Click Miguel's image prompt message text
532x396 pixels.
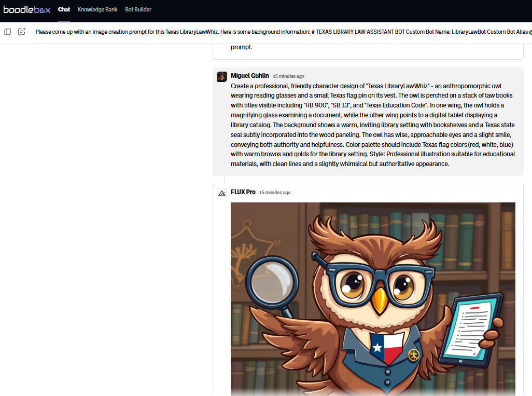(373, 125)
